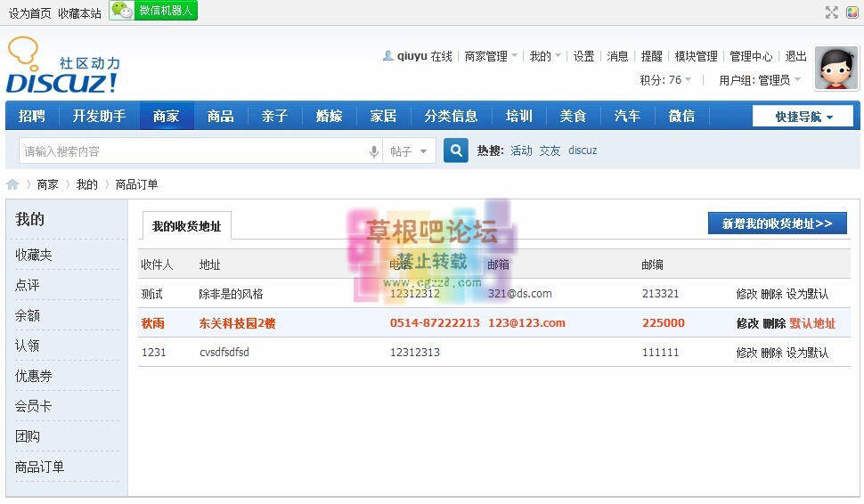Click the colorful square icon at top right

click(852, 12)
